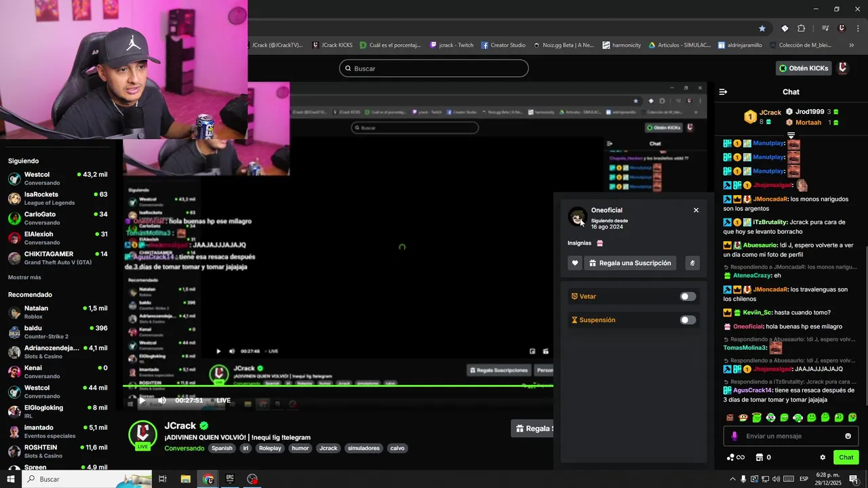
Task: Open Natalan recommended channel
Action: click(x=57, y=312)
